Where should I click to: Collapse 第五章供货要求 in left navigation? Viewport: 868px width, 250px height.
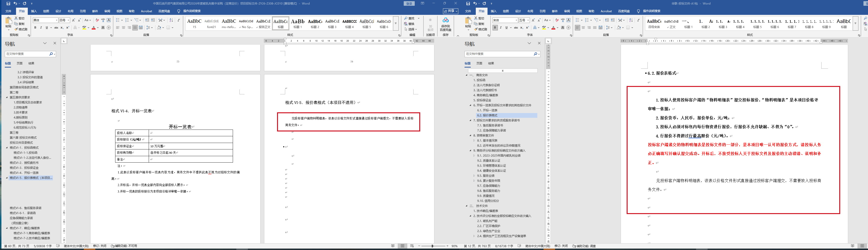pyautogui.click(x=7, y=97)
